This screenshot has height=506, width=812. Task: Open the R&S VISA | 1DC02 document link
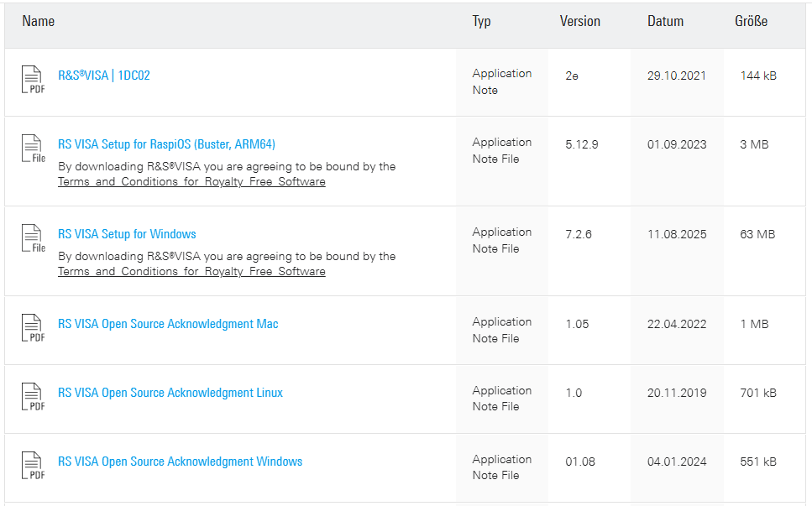coord(104,76)
